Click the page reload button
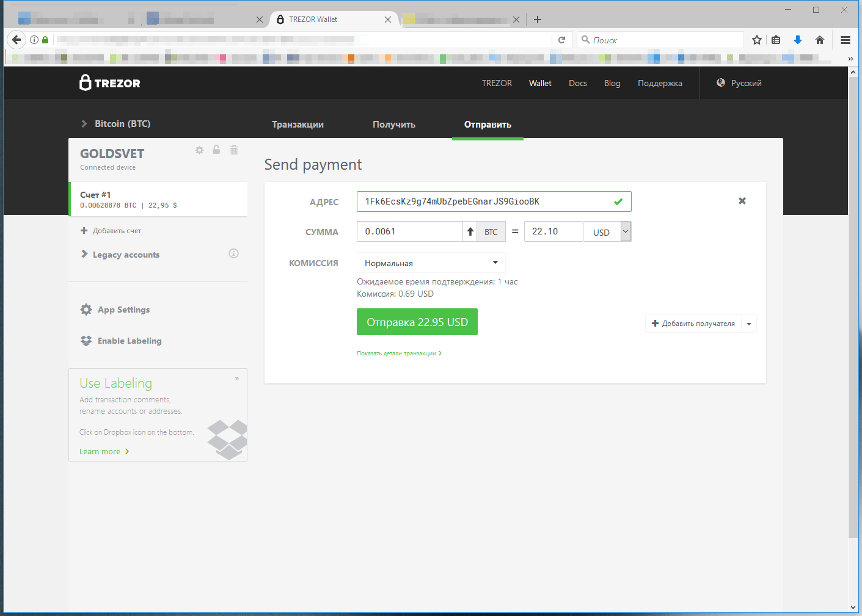 coord(562,40)
